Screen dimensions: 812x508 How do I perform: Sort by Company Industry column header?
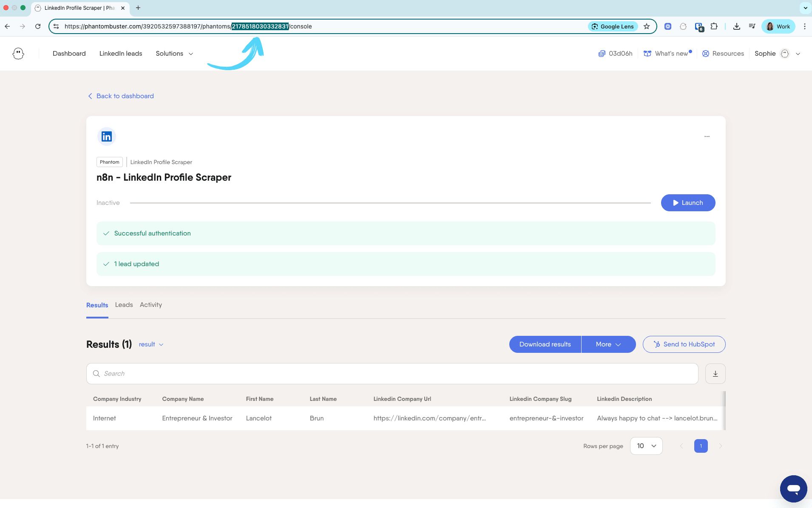click(x=117, y=399)
